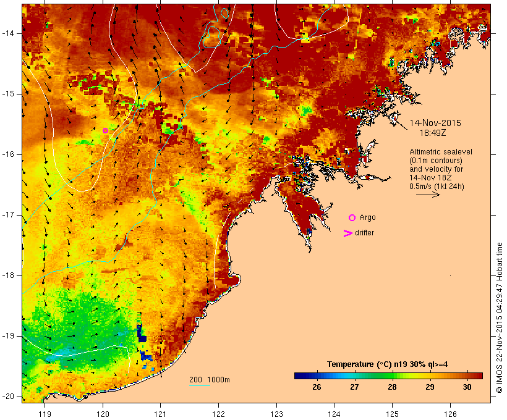The width and height of the screenshot is (507, 420).
Task: Click longitude axis label '123'
Action: (276, 414)
